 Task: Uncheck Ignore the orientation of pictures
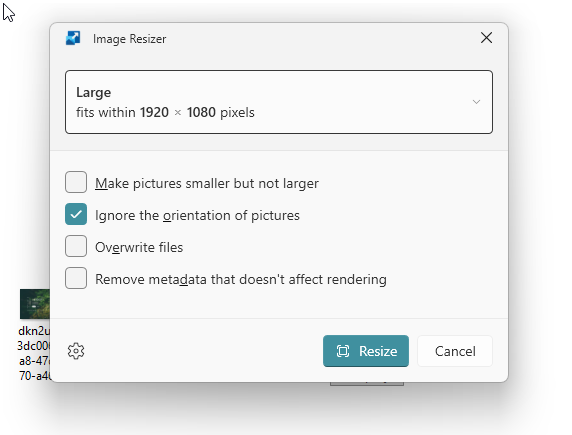[x=76, y=214]
